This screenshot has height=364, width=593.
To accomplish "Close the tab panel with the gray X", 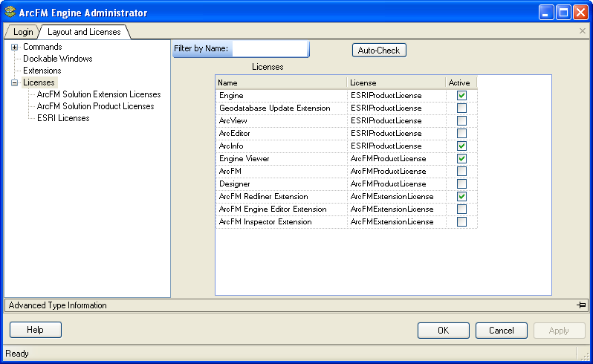I will tap(583, 31).
